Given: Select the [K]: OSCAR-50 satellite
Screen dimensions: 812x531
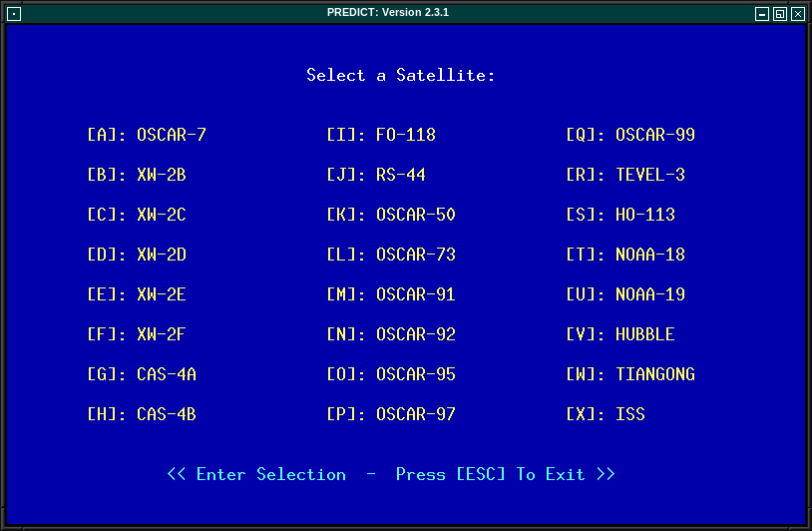Looking at the screenshot, I should [x=391, y=215].
